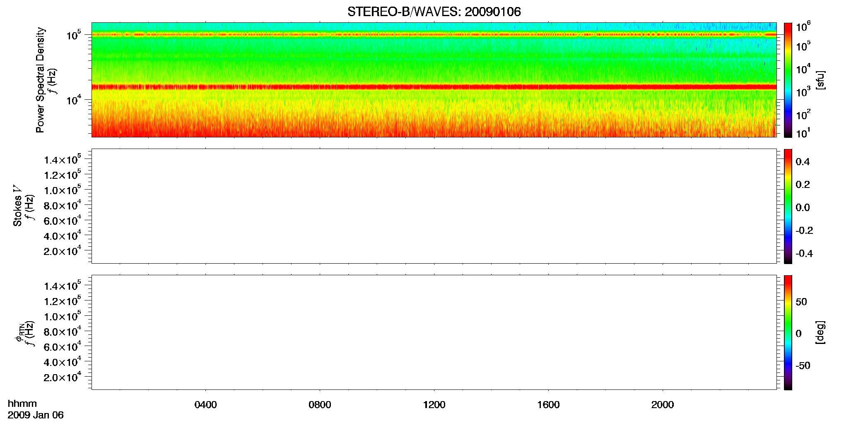
Task: Click the STEREO-B/WAVES: 20090106 plot title
Action: [434, 12]
